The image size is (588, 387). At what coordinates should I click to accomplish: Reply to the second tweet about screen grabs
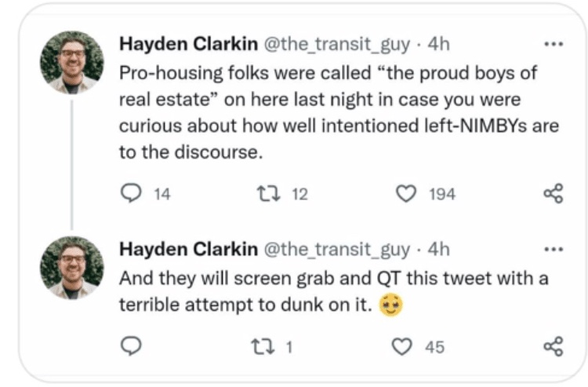click(x=130, y=346)
